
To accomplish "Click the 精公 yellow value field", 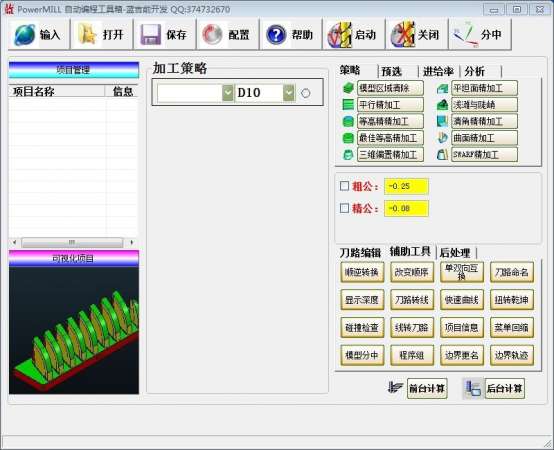I will click(406, 208).
